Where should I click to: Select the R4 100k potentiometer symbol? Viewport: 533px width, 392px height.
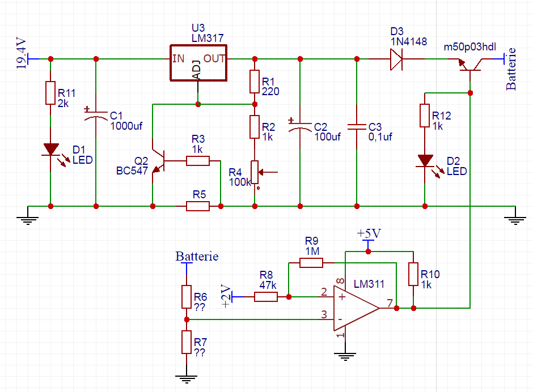click(x=255, y=172)
